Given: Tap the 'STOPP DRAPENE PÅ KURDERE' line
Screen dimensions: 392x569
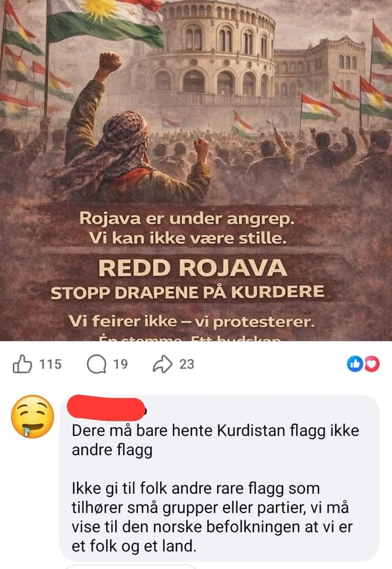Looking at the screenshot, I should (x=187, y=293).
